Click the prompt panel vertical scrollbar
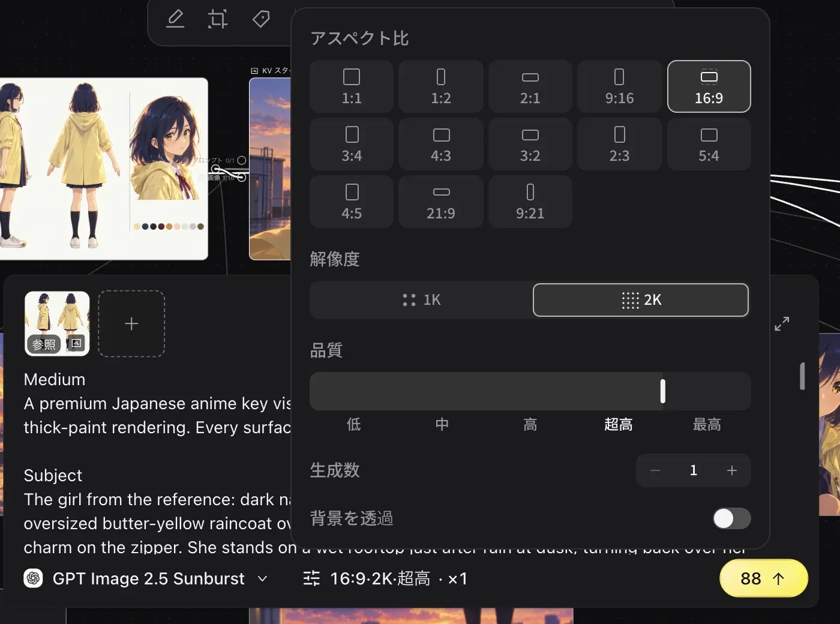The image size is (840, 624). click(802, 376)
